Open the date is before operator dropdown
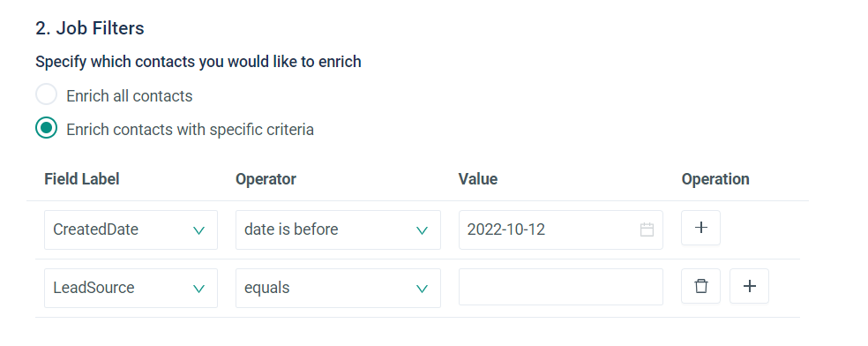Viewport: 868px width, 346px height. tap(338, 229)
